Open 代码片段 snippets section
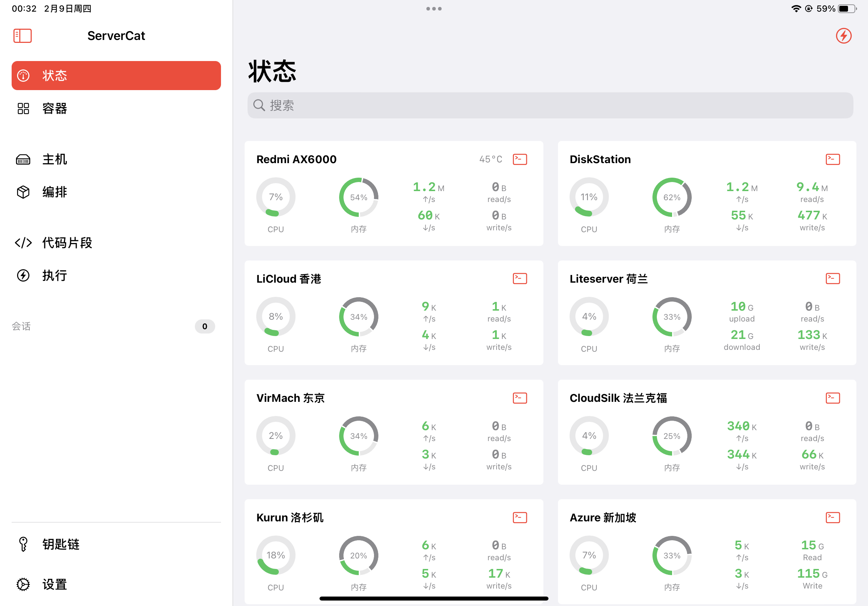The width and height of the screenshot is (868, 606). (x=67, y=243)
